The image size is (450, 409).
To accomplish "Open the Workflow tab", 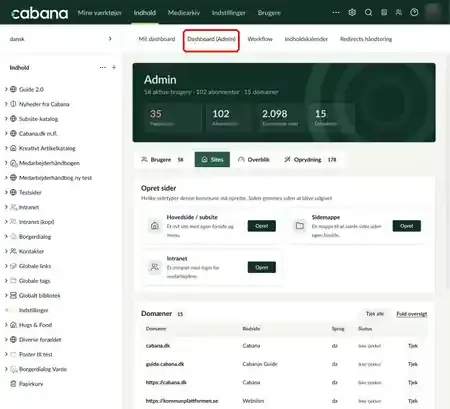I will (x=260, y=39).
